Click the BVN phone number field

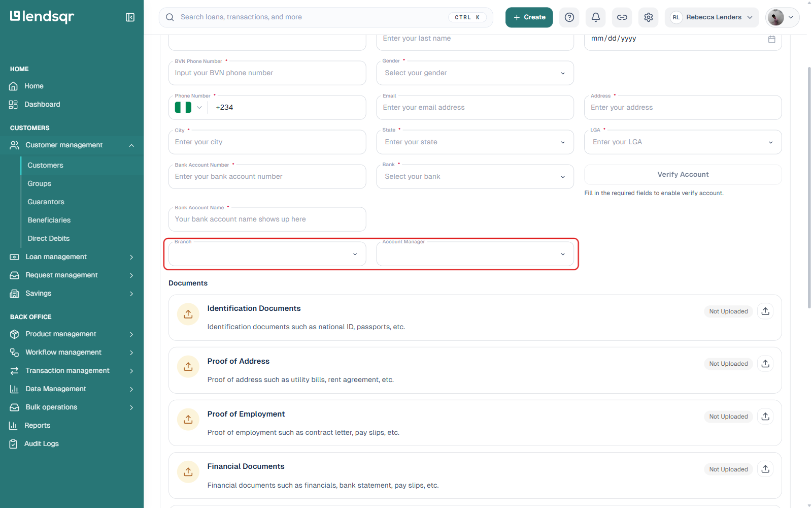pos(267,73)
